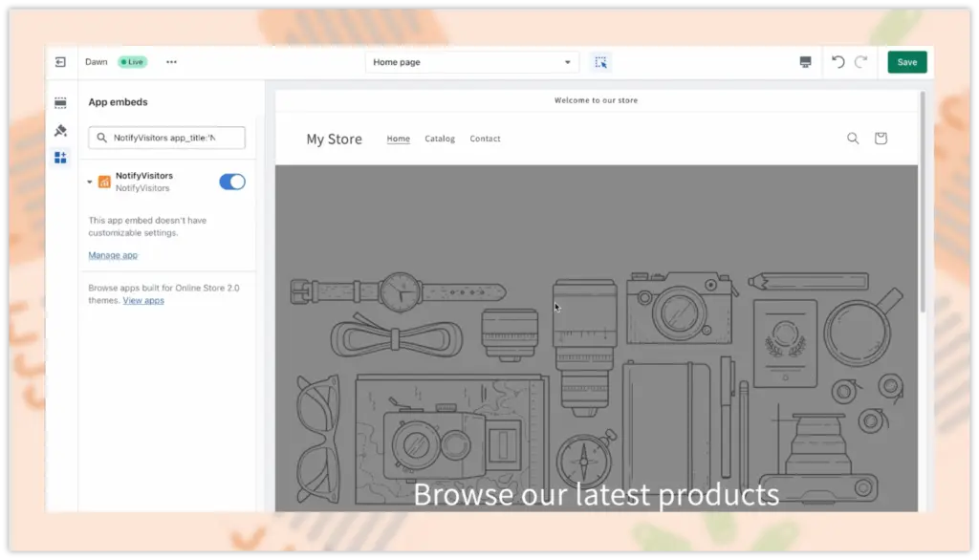Click the app embeds search field

click(x=167, y=138)
